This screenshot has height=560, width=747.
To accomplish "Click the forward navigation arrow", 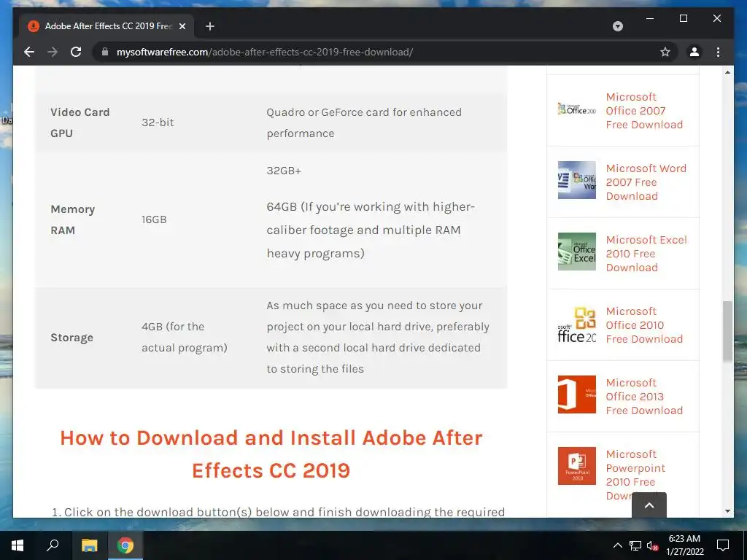I will pos(53,52).
